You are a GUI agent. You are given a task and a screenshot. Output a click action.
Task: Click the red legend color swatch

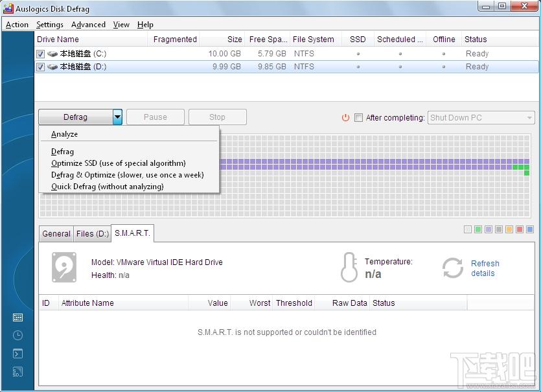[520, 229]
